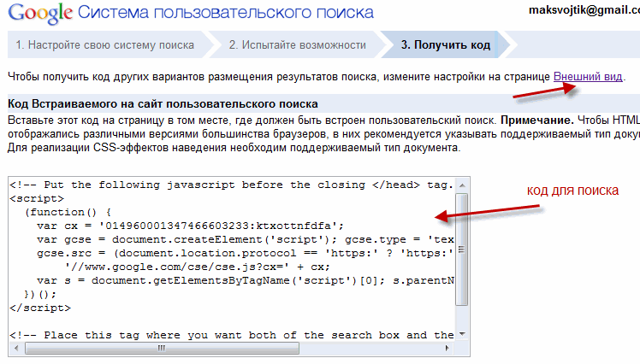The height and width of the screenshot is (364, 640).
Task: Follow the Внешний вид link
Action: (588, 77)
